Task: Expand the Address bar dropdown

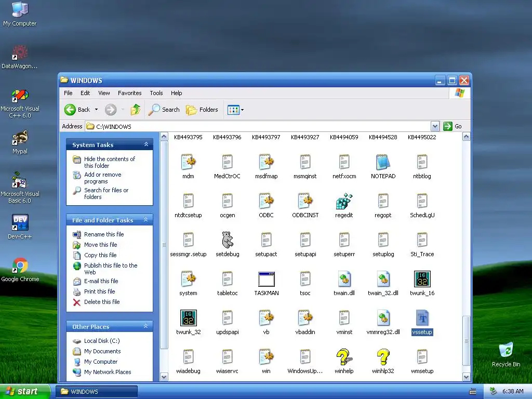Action: point(435,127)
